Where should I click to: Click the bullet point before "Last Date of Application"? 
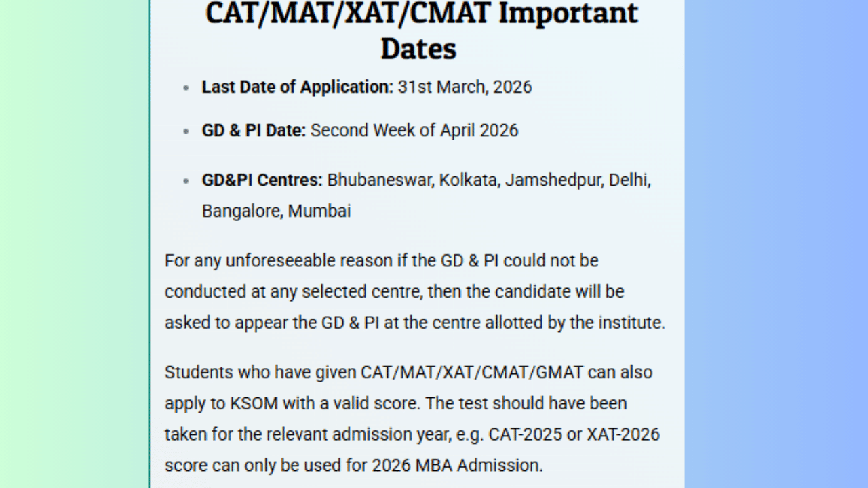coord(186,88)
